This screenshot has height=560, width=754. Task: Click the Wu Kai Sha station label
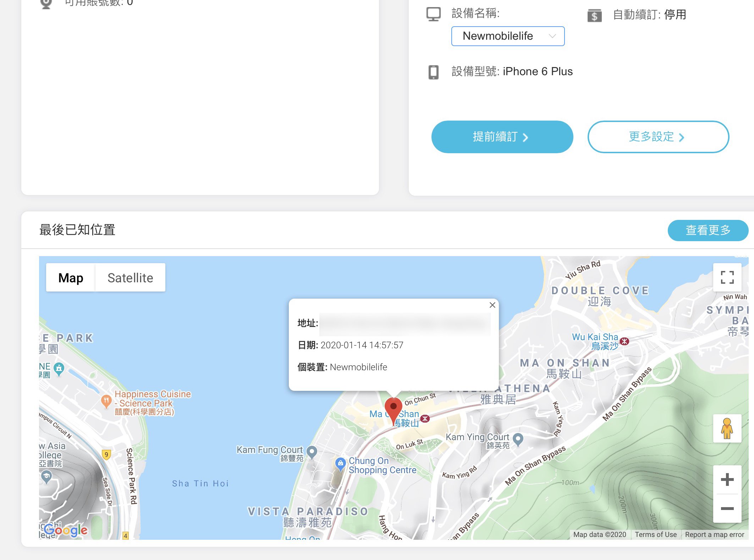tap(595, 341)
